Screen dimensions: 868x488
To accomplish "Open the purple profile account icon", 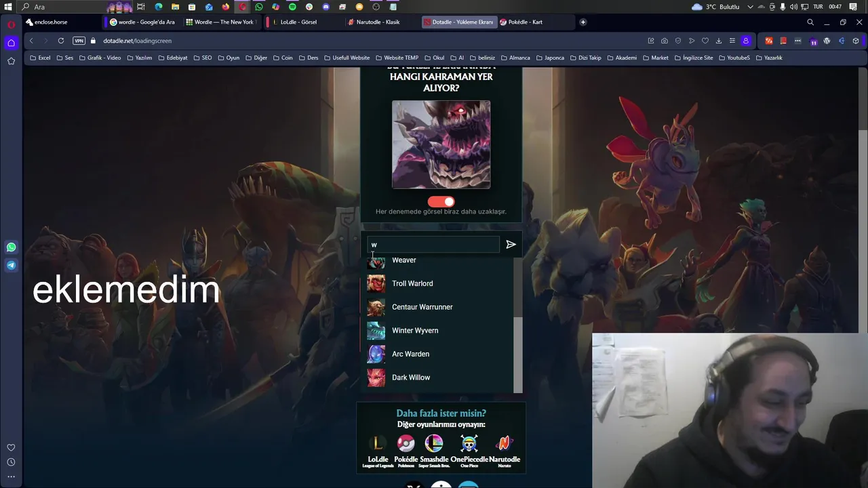I will pyautogui.click(x=746, y=41).
